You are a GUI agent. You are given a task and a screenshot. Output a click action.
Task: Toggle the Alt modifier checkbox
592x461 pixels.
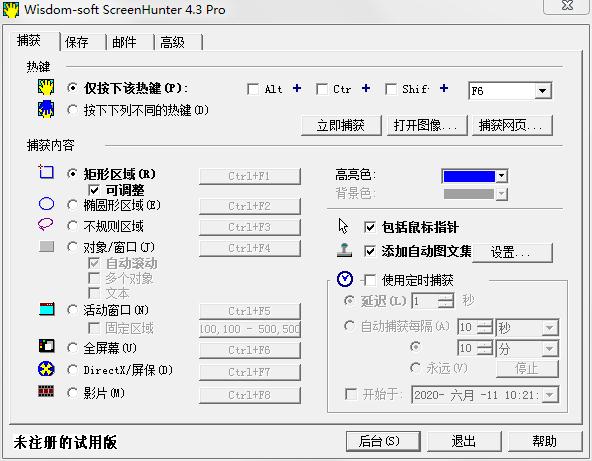pyautogui.click(x=253, y=89)
